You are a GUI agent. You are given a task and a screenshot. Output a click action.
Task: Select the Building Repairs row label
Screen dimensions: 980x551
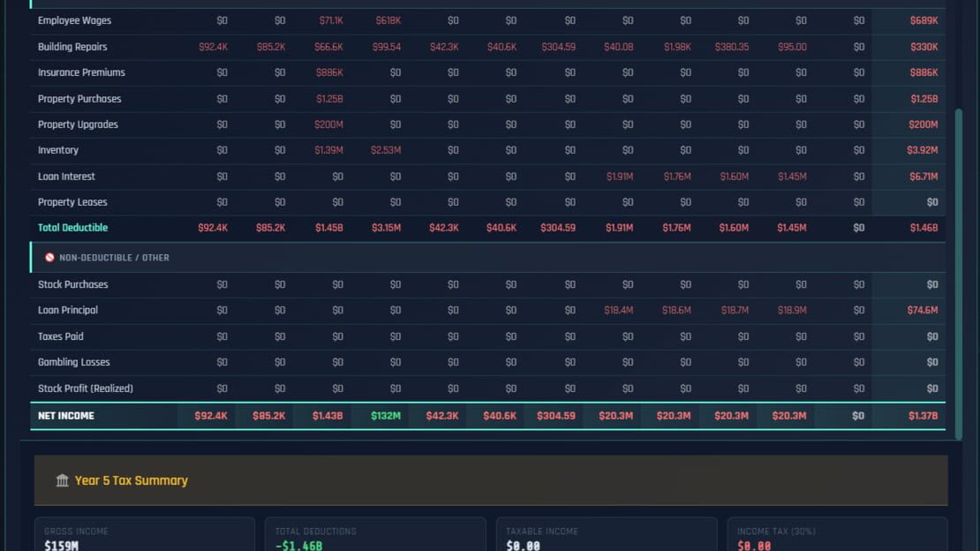(x=72, y=47)
